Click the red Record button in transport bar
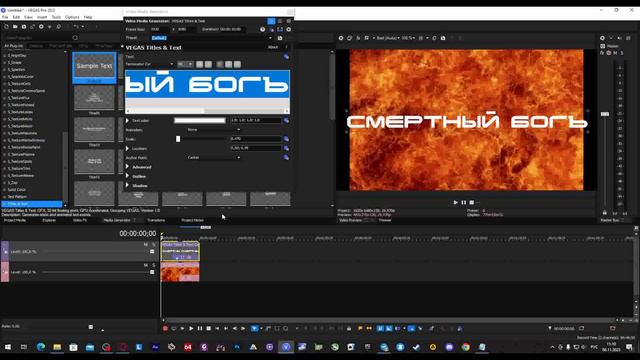Viewport: 640px width, 360px height. (x=165, y=328)
